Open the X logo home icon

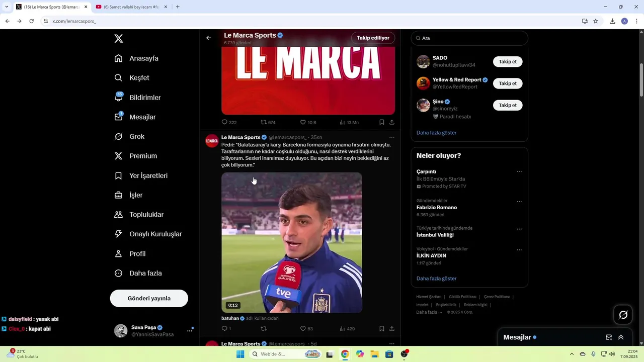[x=119, y=39]
